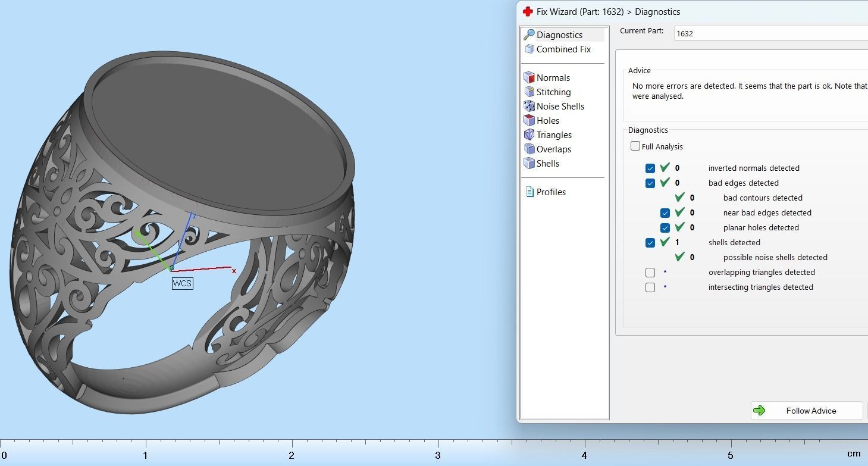Click the Profiles document icon
This screenshot has width=868, height=466.
tap(529, 192)
